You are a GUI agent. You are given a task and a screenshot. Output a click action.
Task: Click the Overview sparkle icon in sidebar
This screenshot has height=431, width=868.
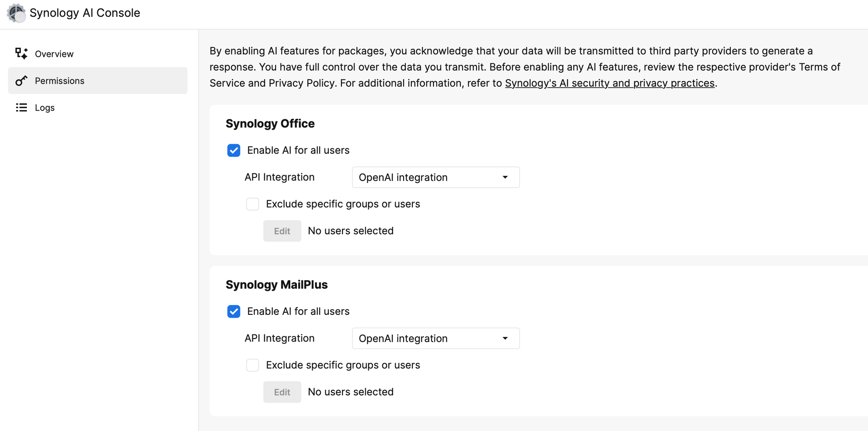[x=21, y=53]
